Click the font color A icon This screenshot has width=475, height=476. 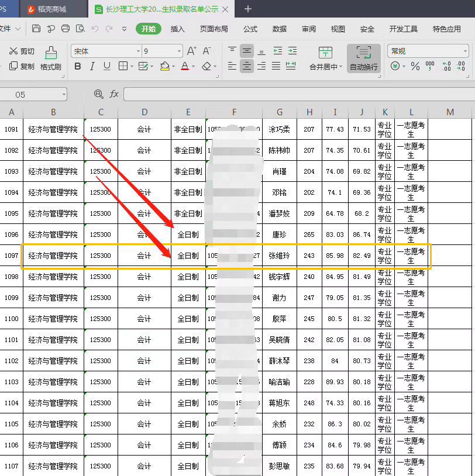click(185, 66)
